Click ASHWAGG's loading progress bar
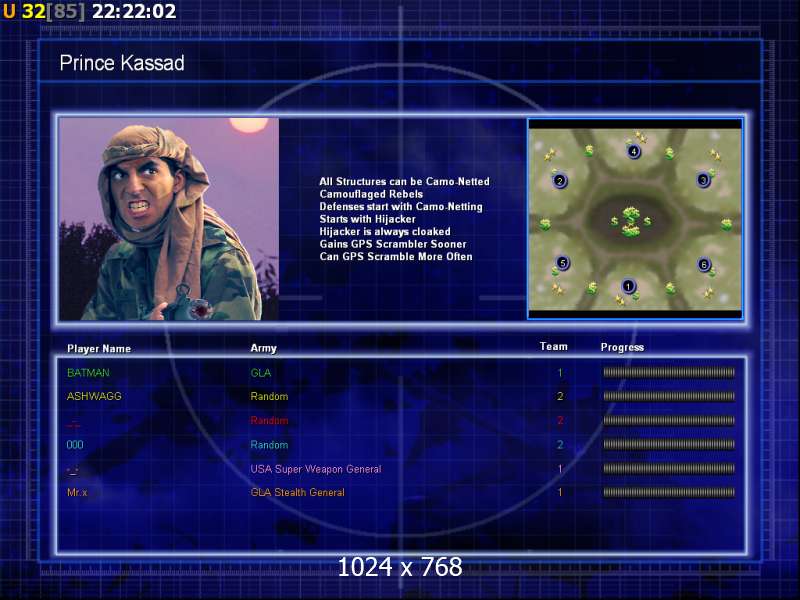Screen dimensions: 800x600 tap(669, 396)
